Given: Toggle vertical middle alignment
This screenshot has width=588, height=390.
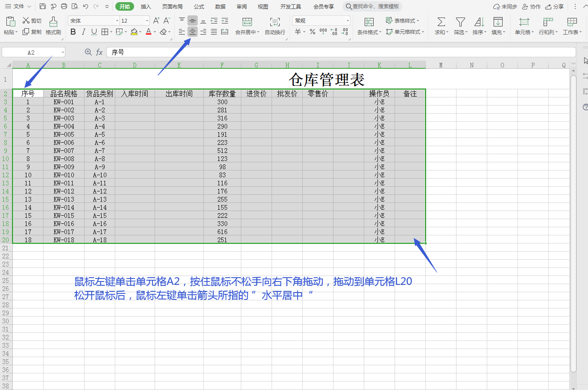Looking at the screenshot, I should (x=193, y=21).
